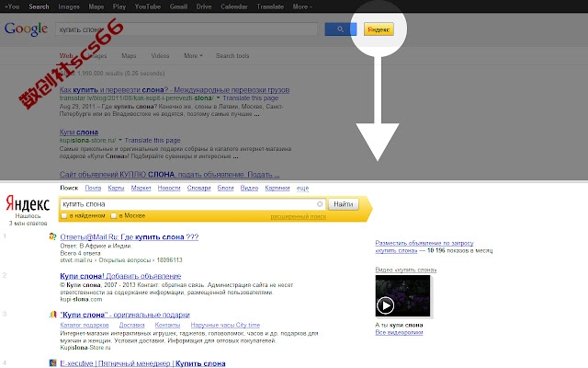588x368 pixels.
Task: Expand the More dropdown under Google search tabs
Action: tap(193, 55)
